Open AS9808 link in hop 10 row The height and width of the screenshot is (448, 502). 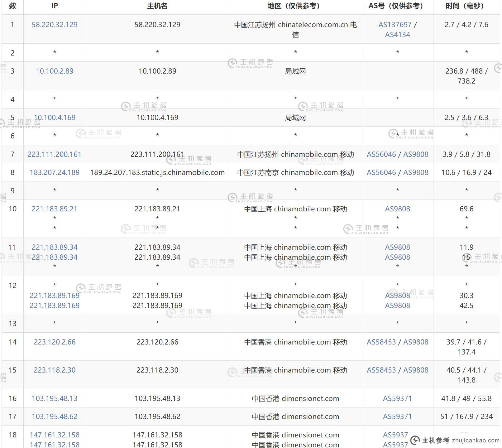tap(398, 209)
